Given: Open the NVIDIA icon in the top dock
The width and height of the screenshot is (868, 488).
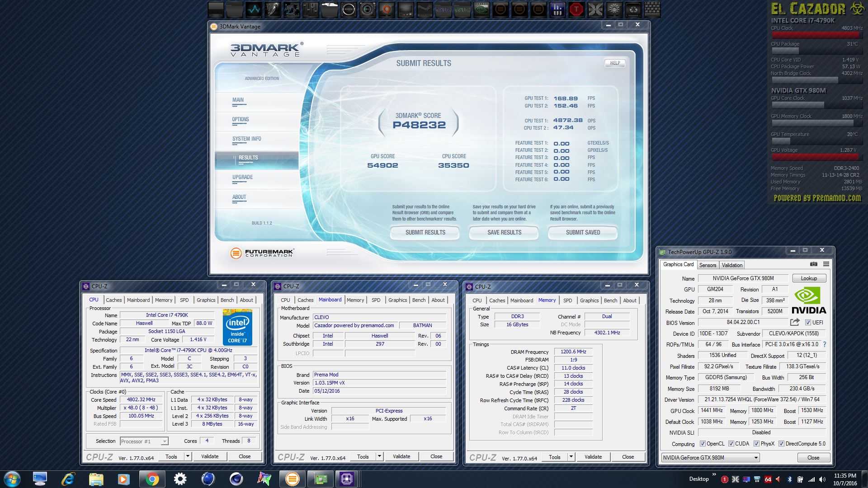Looking at the screenshot, I should [x=481, y=9].
